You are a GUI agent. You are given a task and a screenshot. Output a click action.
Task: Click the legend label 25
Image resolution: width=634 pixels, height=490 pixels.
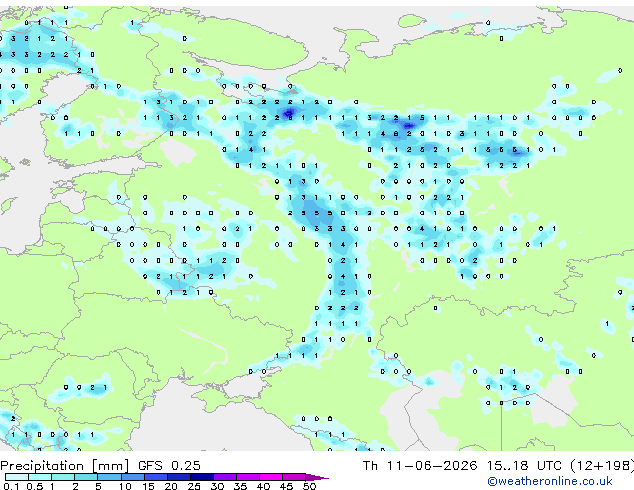(x=194, y=486)
